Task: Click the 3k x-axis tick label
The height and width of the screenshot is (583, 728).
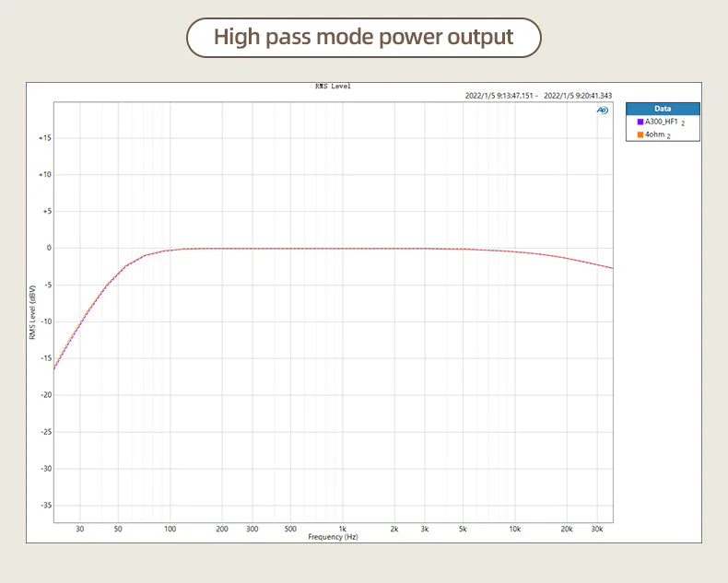Action: tap(424, 529)
